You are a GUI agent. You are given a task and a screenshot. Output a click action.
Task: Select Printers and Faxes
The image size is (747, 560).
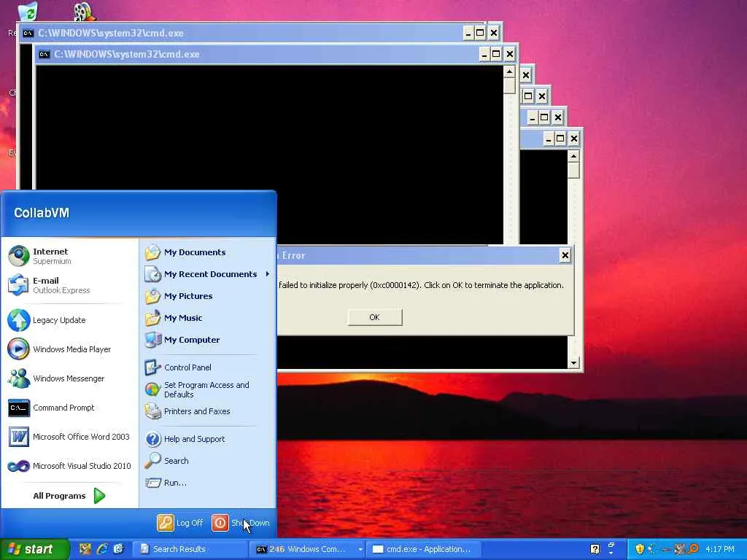[196, 411]
